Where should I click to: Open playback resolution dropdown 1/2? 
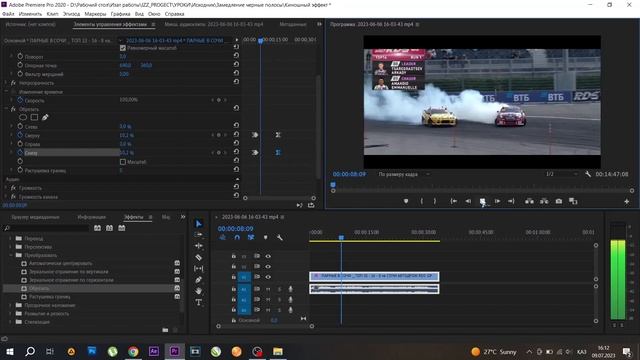tap(562, 174)
